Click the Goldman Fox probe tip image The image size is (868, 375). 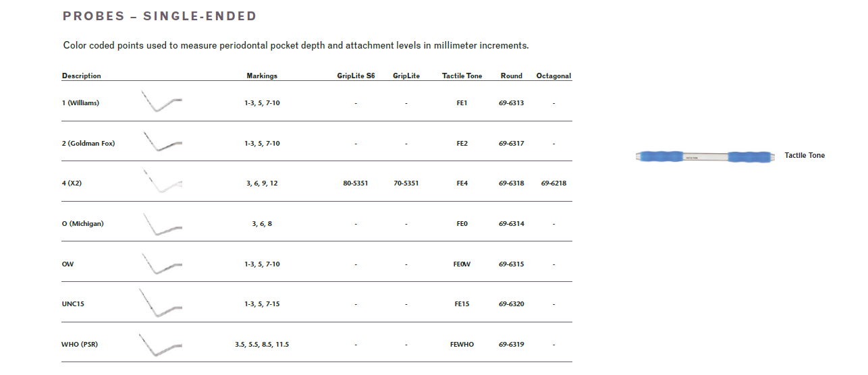tap(161, 142)
